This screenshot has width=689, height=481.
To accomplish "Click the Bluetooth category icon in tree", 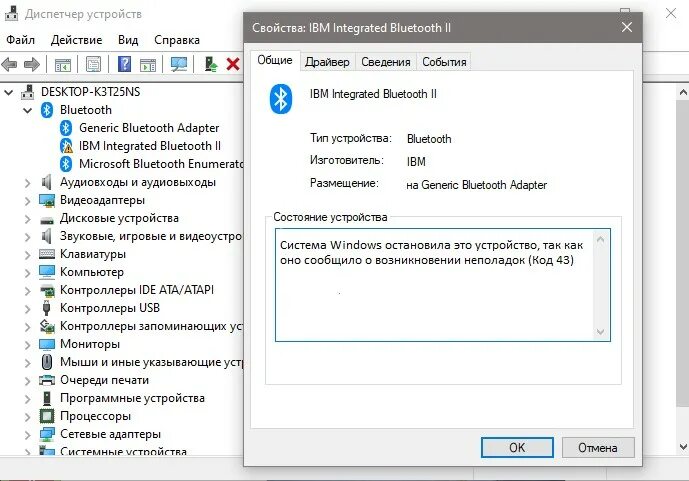I will pos(47,110).
